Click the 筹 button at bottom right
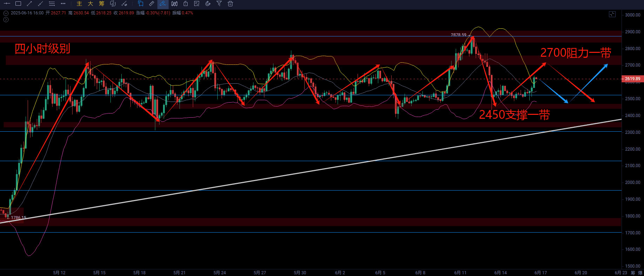Image resolution: width=644 pixels, height=276 pixels. [633, 272]
